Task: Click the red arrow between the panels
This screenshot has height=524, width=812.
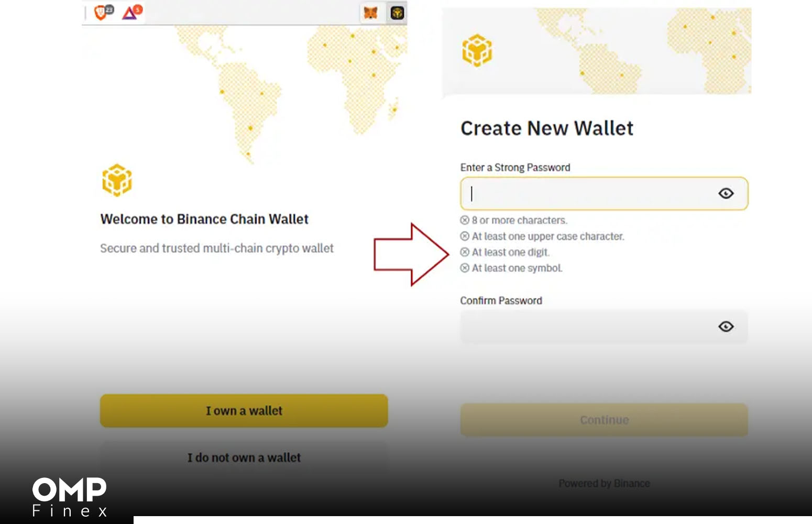Action: (x=411, y=255)
